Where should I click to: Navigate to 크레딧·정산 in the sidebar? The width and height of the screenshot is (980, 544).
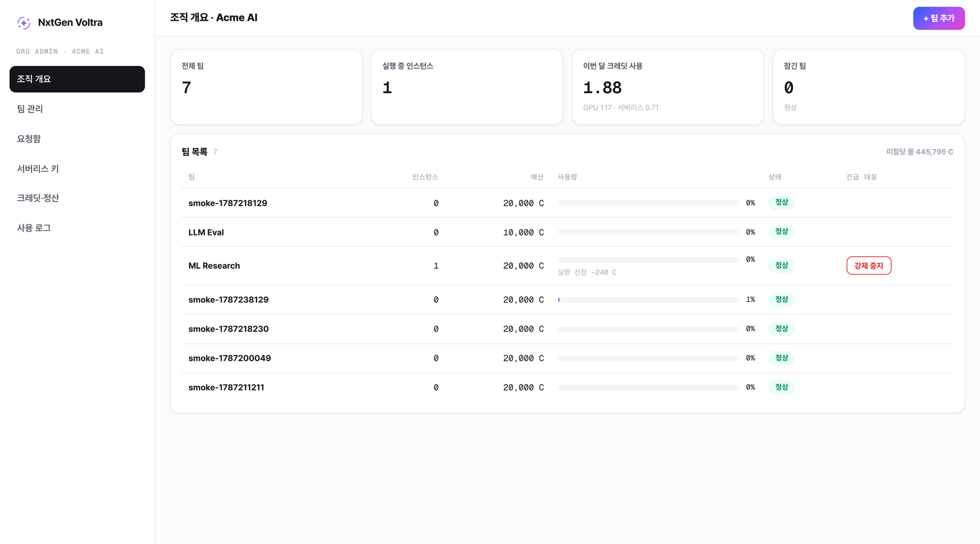point(77,198)
